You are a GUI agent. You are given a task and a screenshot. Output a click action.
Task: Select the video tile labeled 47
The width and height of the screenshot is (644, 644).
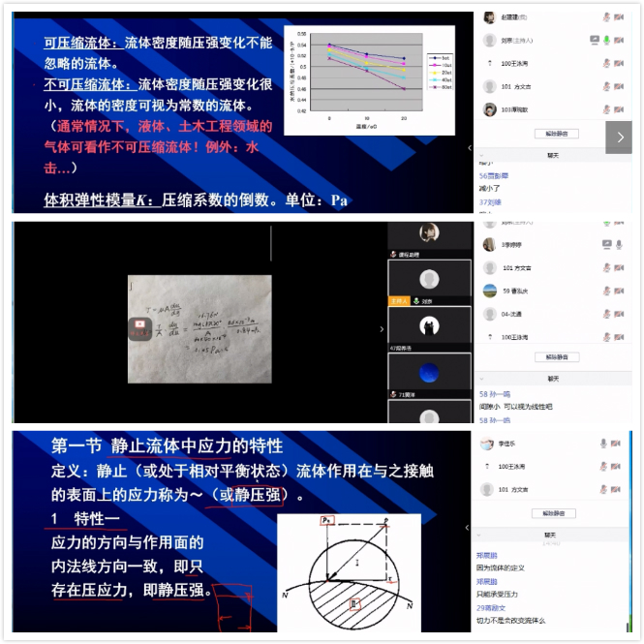429,329
